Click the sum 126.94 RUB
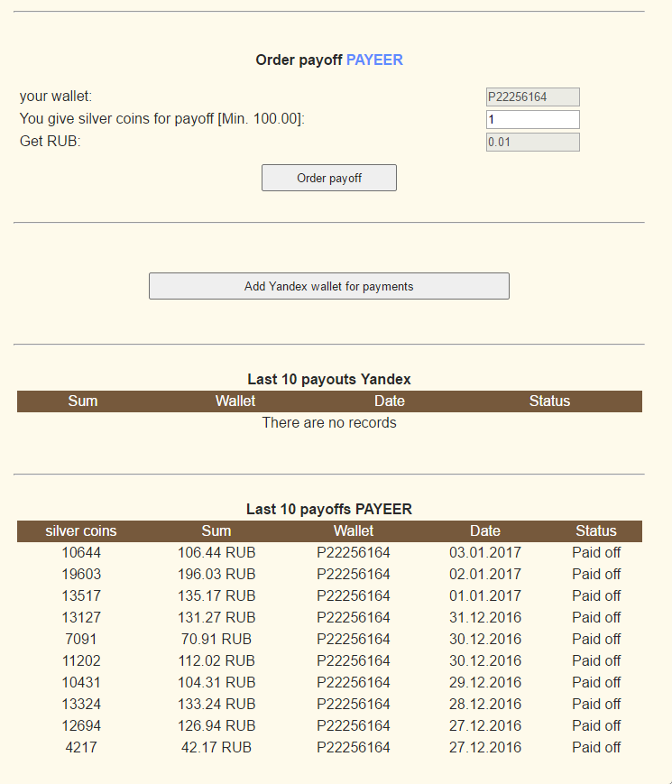 point(216,726)
